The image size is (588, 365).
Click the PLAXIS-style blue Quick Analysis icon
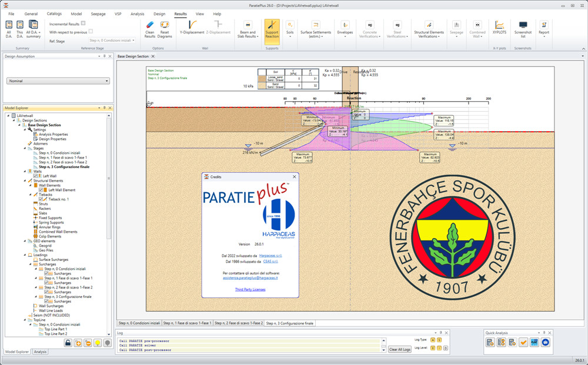(x=534, y=341)
